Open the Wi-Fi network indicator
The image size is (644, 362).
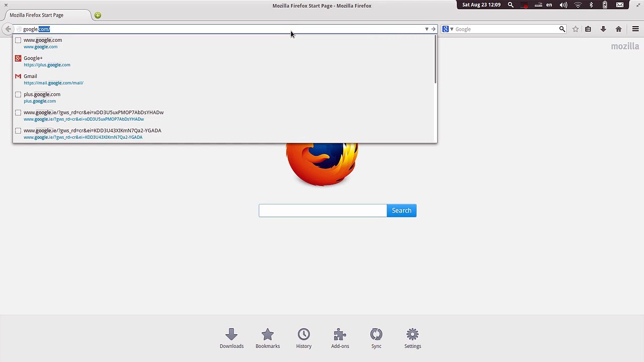click(578, 5)
